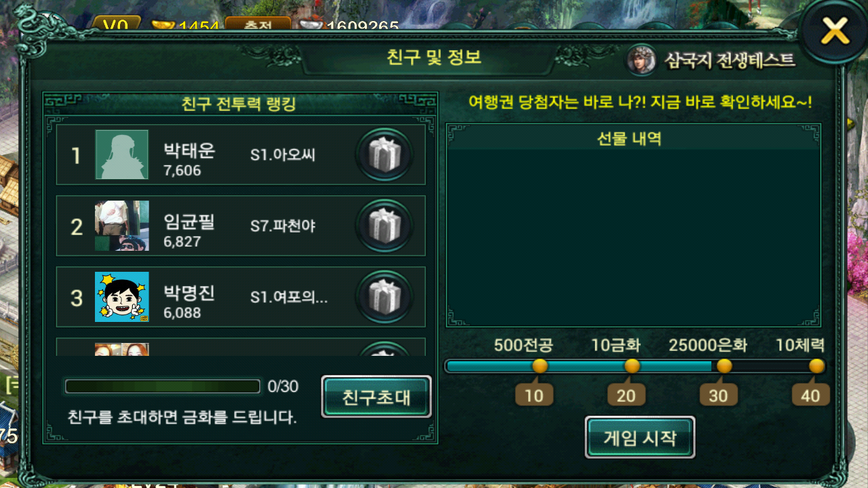
Task: Tap the gold ingot currency icon
Action: (163, 26)
